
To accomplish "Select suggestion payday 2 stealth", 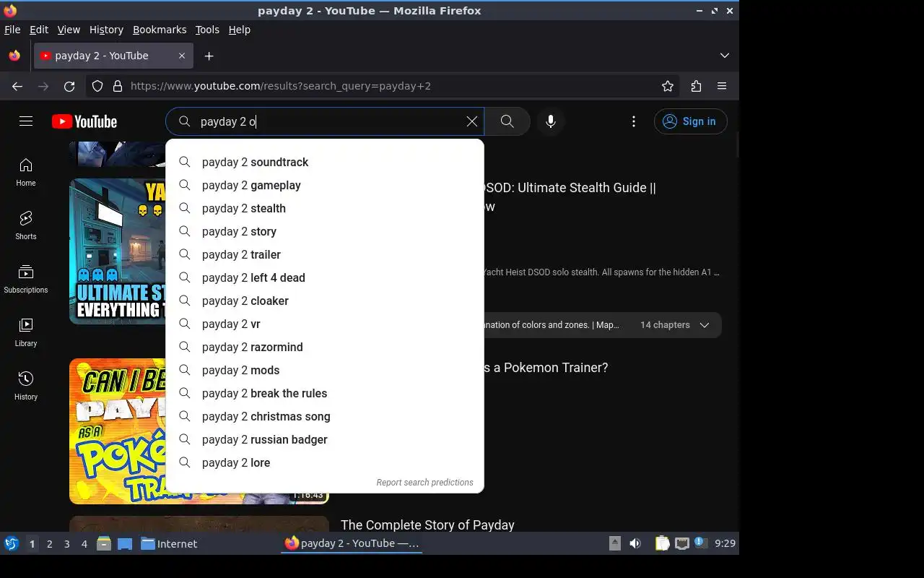I will point(325,208).
